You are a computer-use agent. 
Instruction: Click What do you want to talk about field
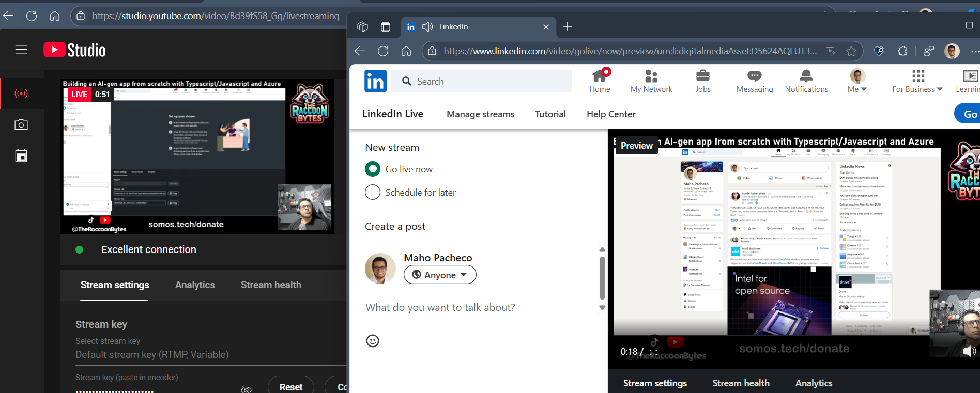coord(440,307)
